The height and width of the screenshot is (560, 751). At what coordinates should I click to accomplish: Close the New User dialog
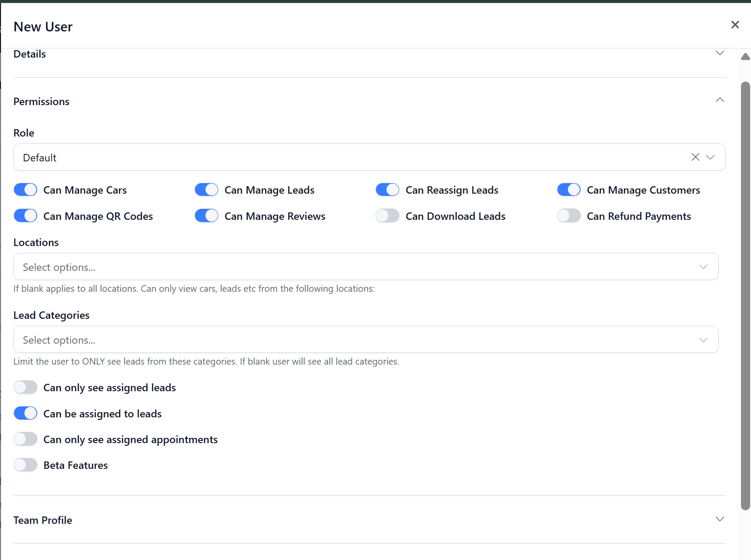[x=735, y=25]
